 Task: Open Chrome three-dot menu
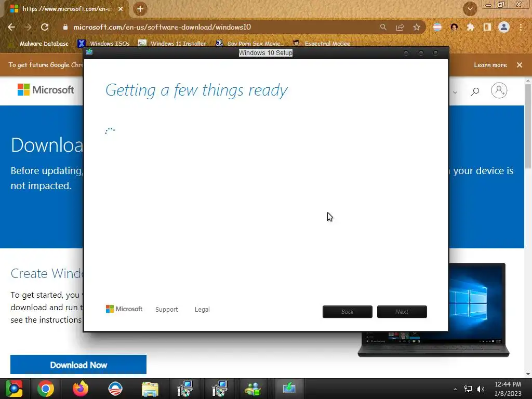pos(521,27)
